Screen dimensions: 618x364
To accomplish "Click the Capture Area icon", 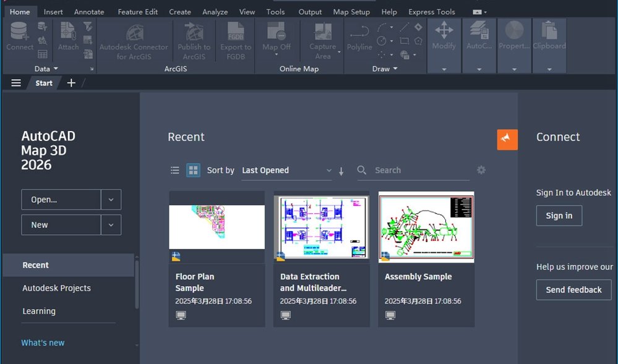I will point(323,31).
